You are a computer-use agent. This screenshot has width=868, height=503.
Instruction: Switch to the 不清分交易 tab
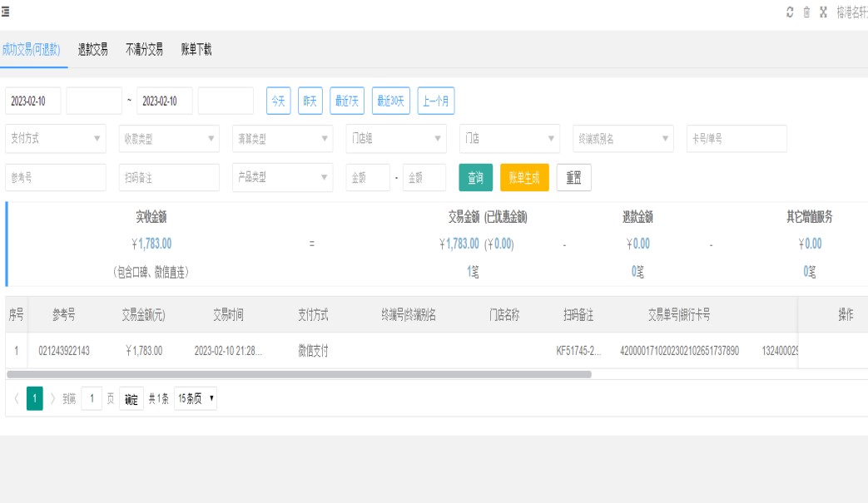[x=144, y=50]
